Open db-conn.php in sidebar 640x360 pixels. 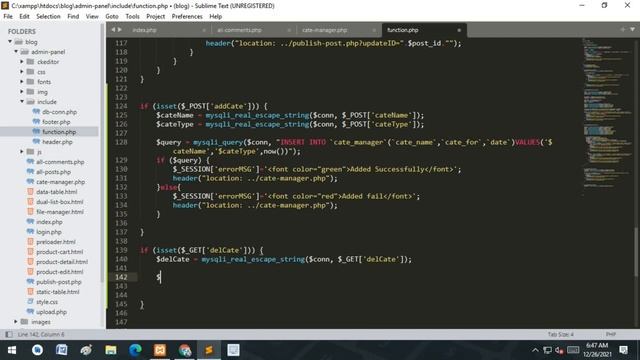pos(59,112)
